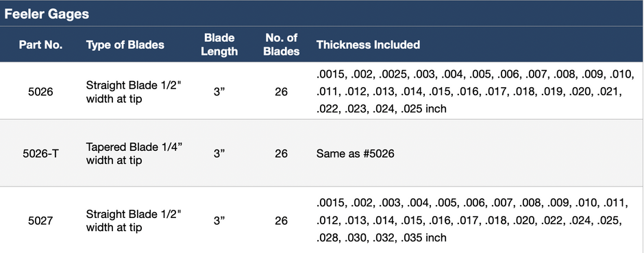Click part number 5026-T
The width and height of the screenshot is (644, 253).
pos(40,154)
